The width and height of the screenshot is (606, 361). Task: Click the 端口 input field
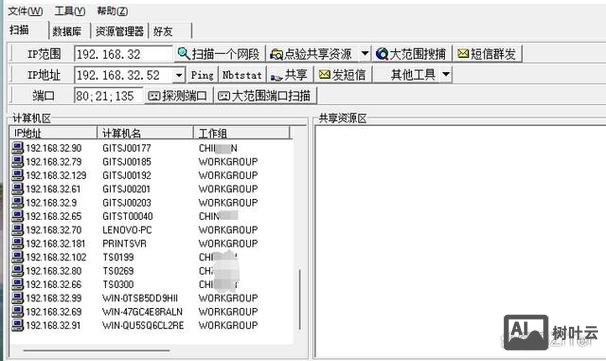(x=108, y=95)
